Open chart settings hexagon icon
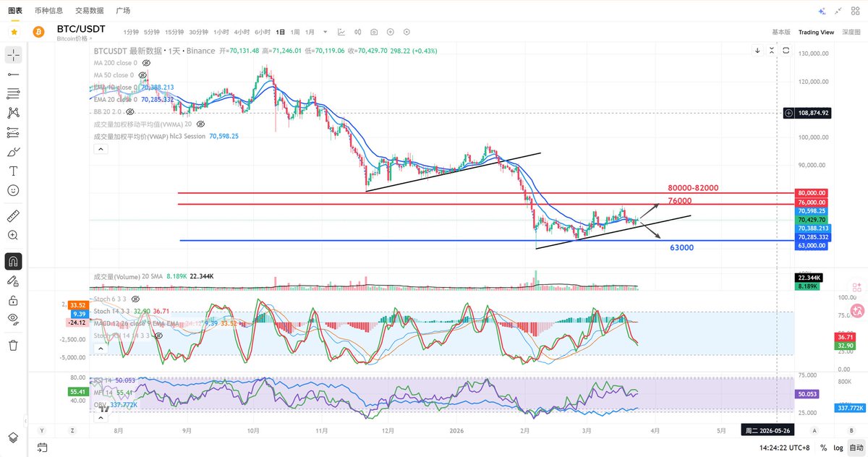The height and width of the screenshot is (457, 868). point(407,32)
